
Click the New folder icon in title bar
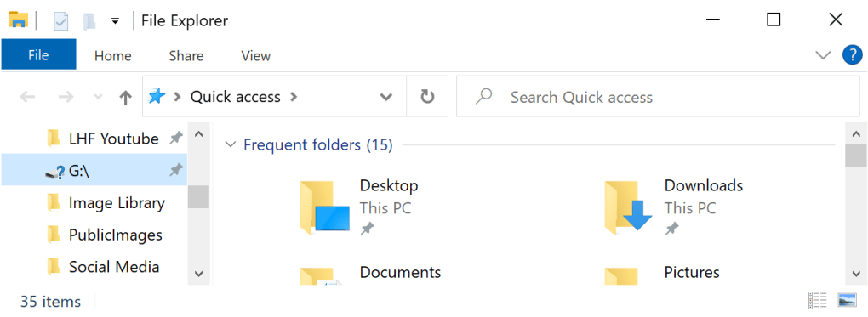tap(89, 21)
